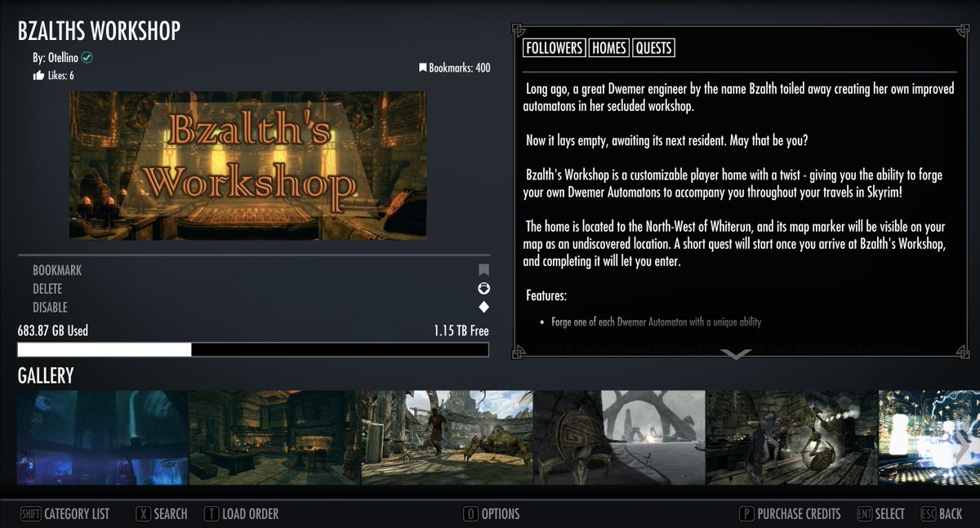Click the 'Features:' line in description
The width and height of the screenshot is (980, 528).
coord(546,295)
